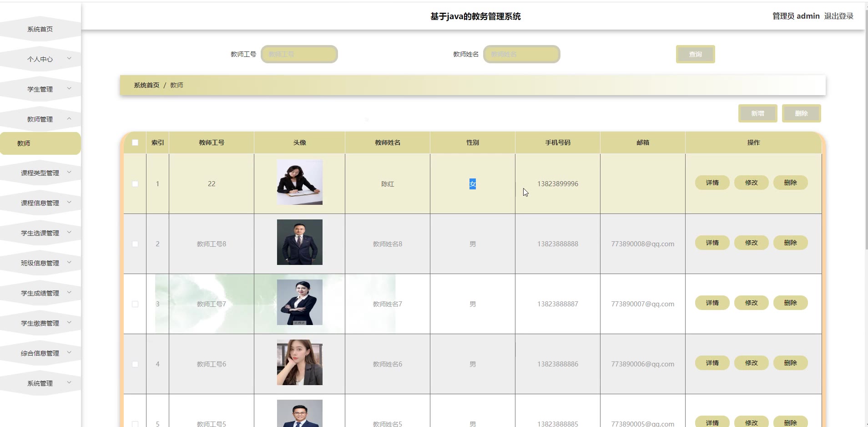The image size is (868, 427).
Task: Expand the 个人中心 menu chevron
Action: pyautogui.click(x=69, y=58)
